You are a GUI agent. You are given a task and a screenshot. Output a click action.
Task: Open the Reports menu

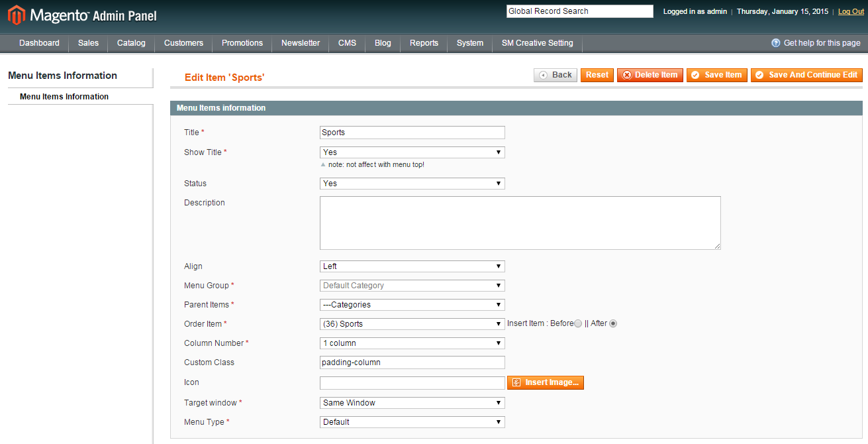click(424, 43)
